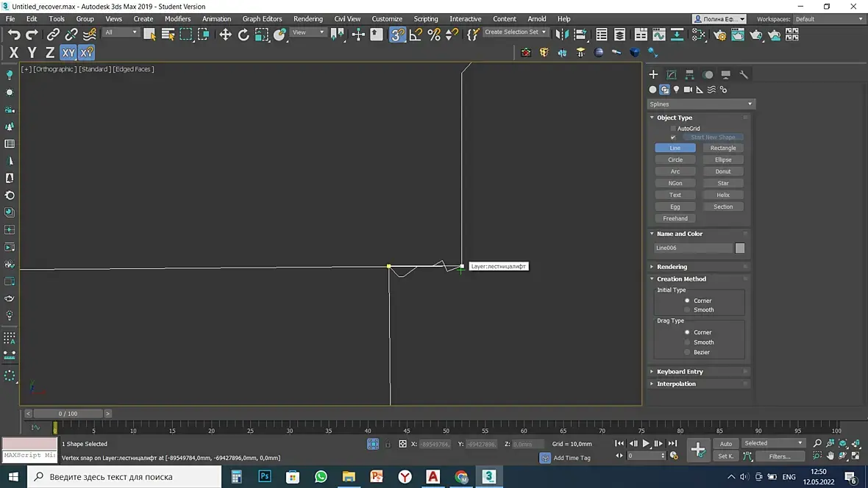Toggle the 3D Snaps button

point(397,35)
